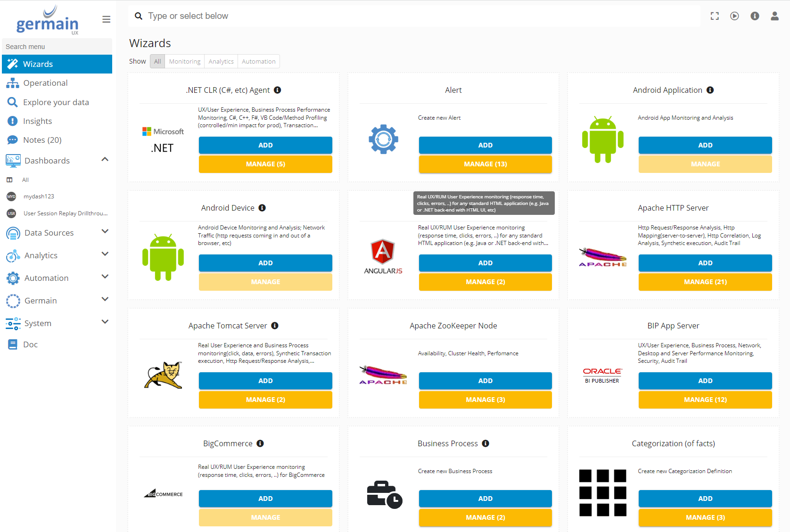The height and width of the screenshot is (532, 790).
Task: Expand the System sidebar section
Action: [x=105, y=322]
